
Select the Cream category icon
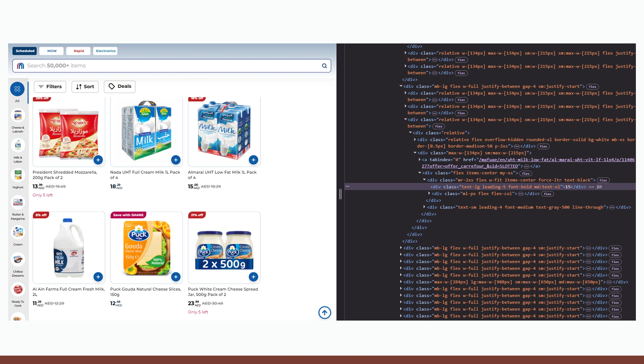pyautogui.click(x=18, y=232)
